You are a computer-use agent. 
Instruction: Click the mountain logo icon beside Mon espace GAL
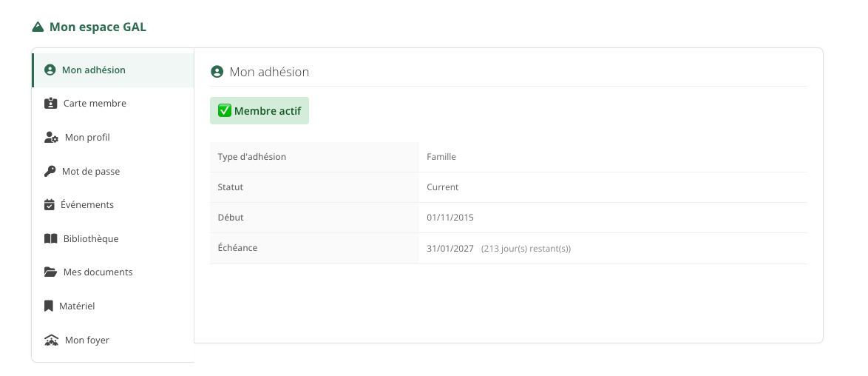tap(38, 27)
